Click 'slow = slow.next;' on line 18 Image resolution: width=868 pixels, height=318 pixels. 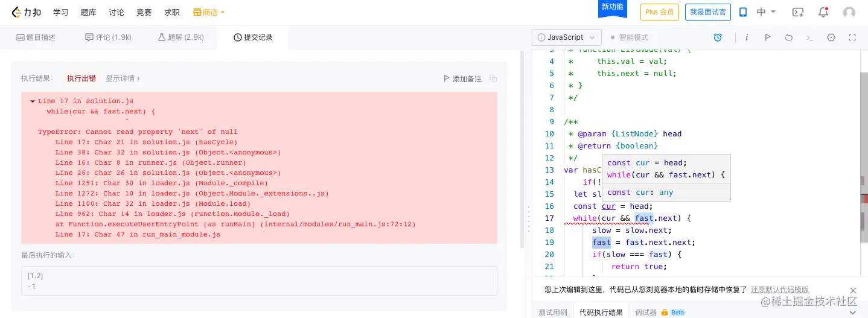tap(632, 230)
